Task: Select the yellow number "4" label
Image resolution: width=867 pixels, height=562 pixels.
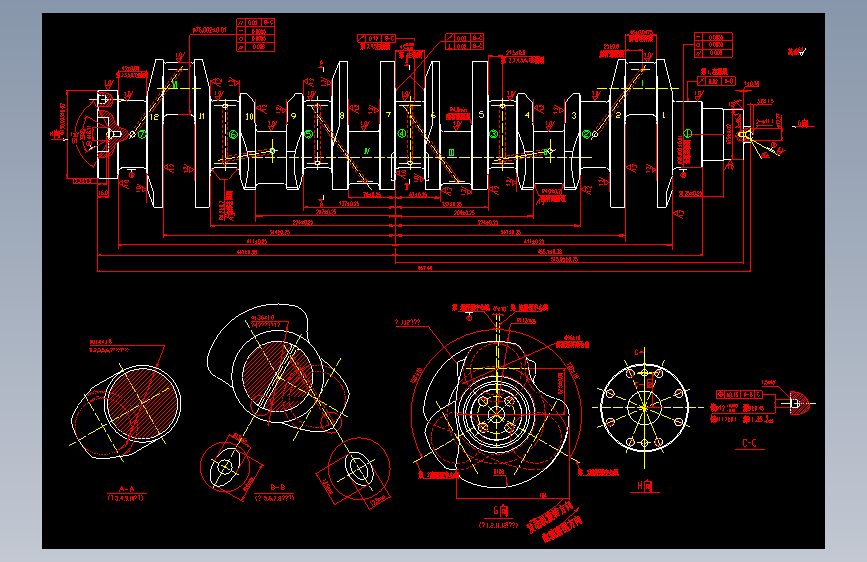Action: pyautogui.click(x=527, y=115)
